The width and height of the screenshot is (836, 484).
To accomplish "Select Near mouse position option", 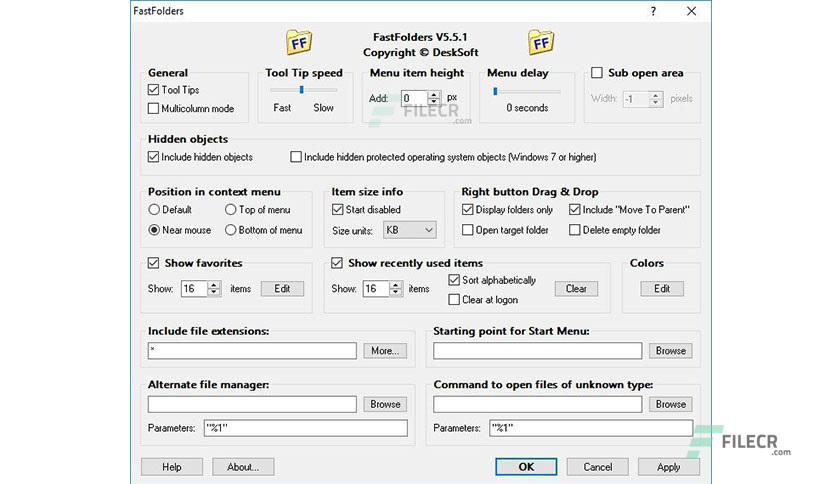I will pos(154,230).
